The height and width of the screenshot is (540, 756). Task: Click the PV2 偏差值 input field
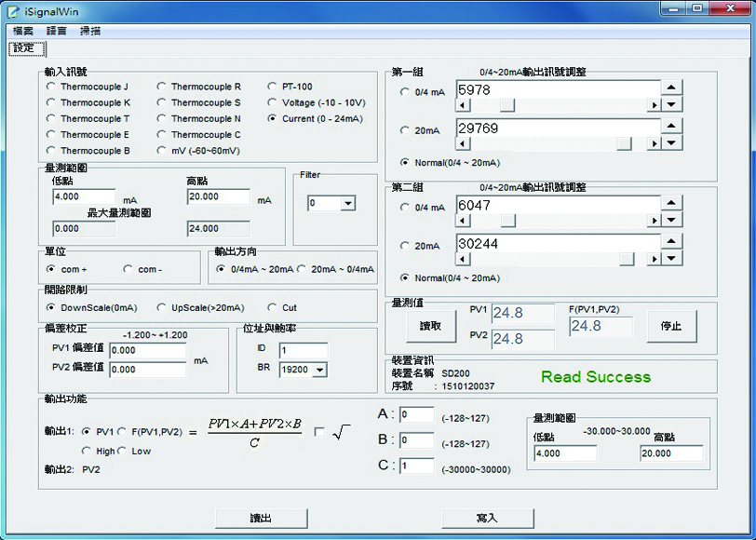147,370
